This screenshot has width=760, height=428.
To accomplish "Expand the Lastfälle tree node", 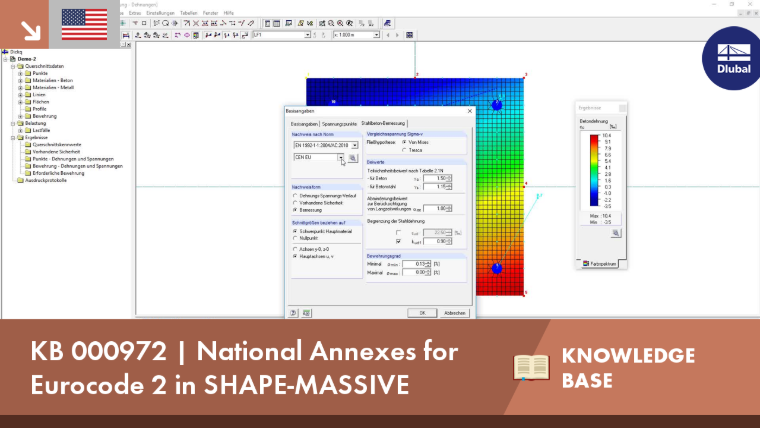I will tap(20, 130).
